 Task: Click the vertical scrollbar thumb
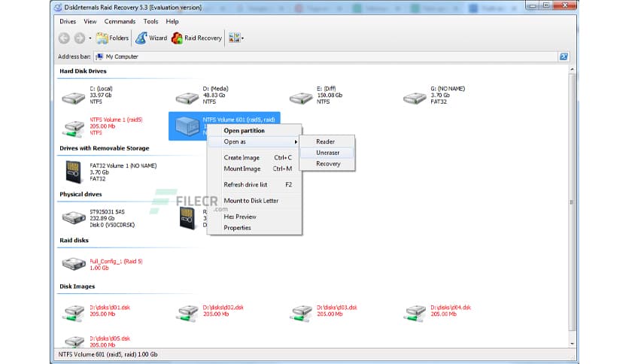[x=572, y=202]
